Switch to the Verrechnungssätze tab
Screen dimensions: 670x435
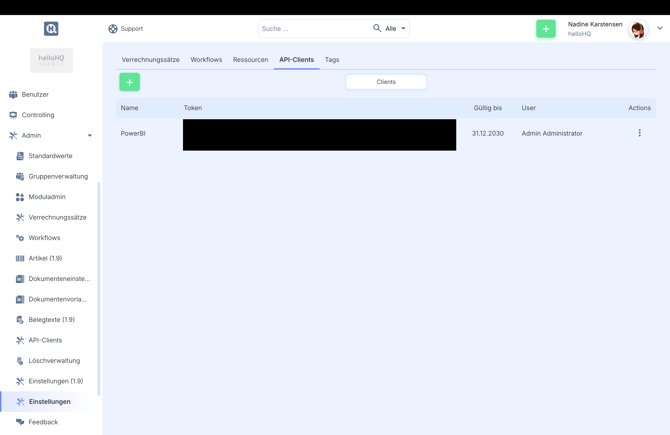click(x=150, y=60)
